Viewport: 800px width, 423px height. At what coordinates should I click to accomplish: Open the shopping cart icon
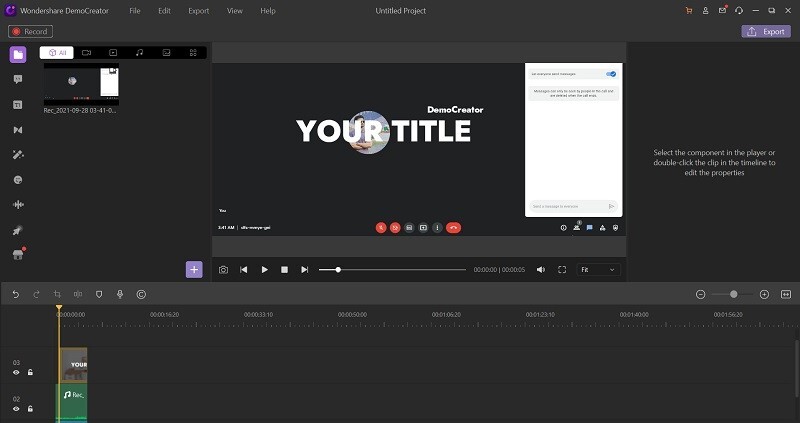pos(689,11)
